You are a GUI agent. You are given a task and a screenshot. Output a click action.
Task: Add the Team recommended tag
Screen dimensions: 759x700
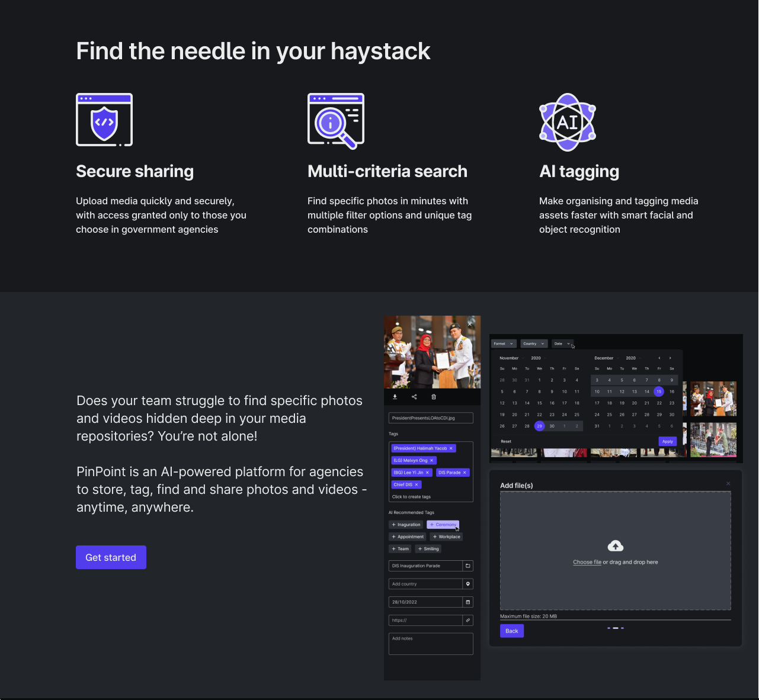pyautogui.click(x=400, y=549)
